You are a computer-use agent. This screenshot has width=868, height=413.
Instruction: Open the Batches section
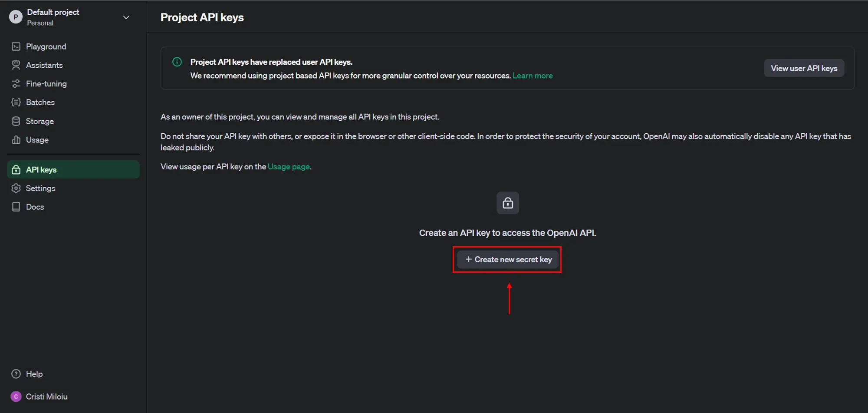tap(73, 102)
